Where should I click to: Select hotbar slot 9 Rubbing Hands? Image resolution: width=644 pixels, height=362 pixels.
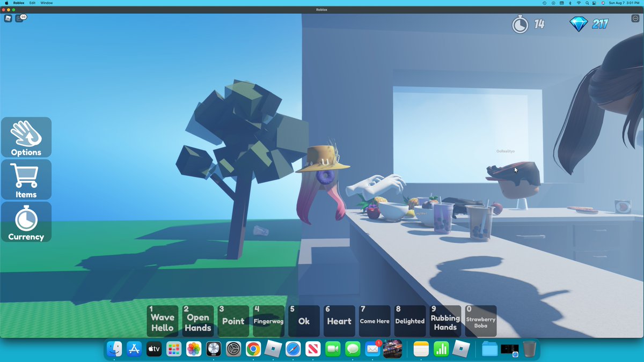[445, 321]
